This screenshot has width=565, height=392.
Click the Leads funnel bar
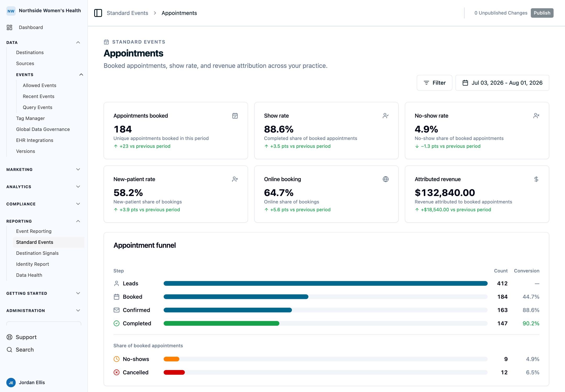pyautogui.click(x=325, y=284)
